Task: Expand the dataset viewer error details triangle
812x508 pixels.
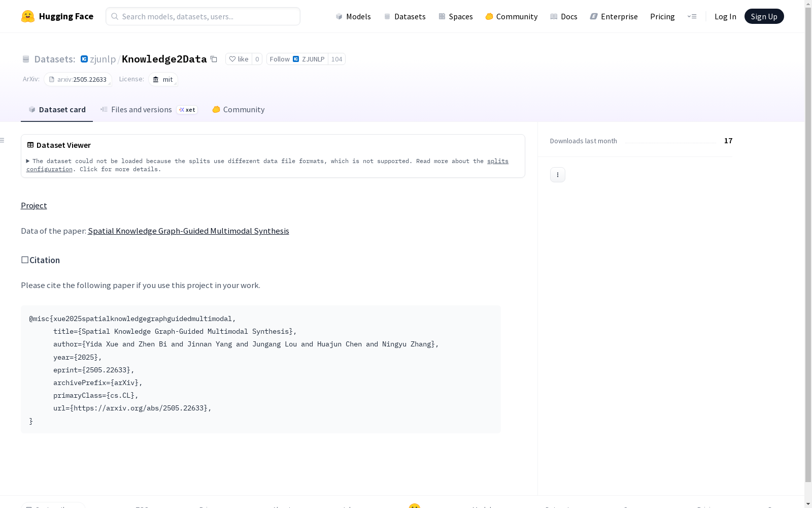Action: click(x=28, y=161)
